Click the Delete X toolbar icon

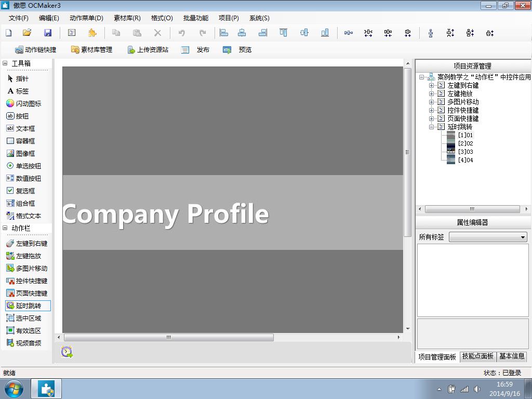pos(157,33)
